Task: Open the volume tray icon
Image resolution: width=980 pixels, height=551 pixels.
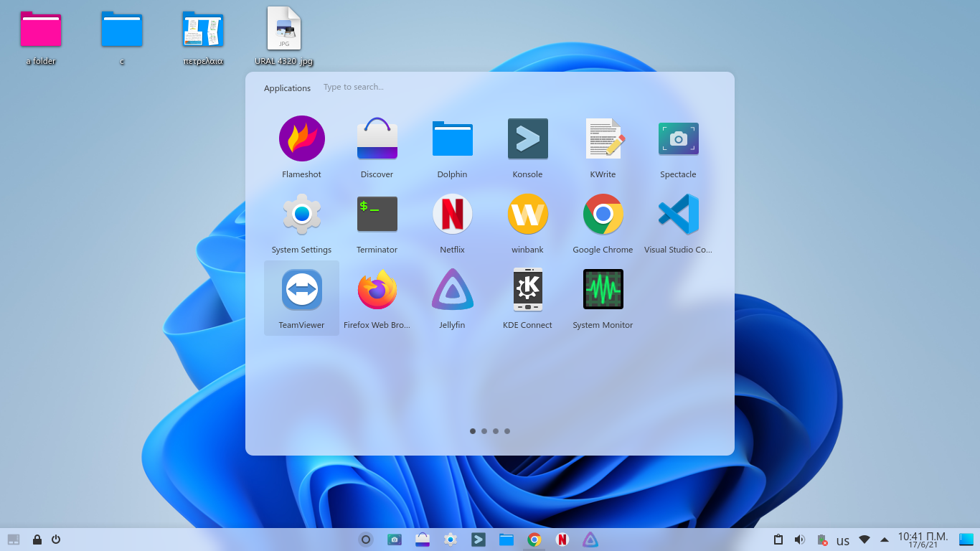Action: point(800,540)
